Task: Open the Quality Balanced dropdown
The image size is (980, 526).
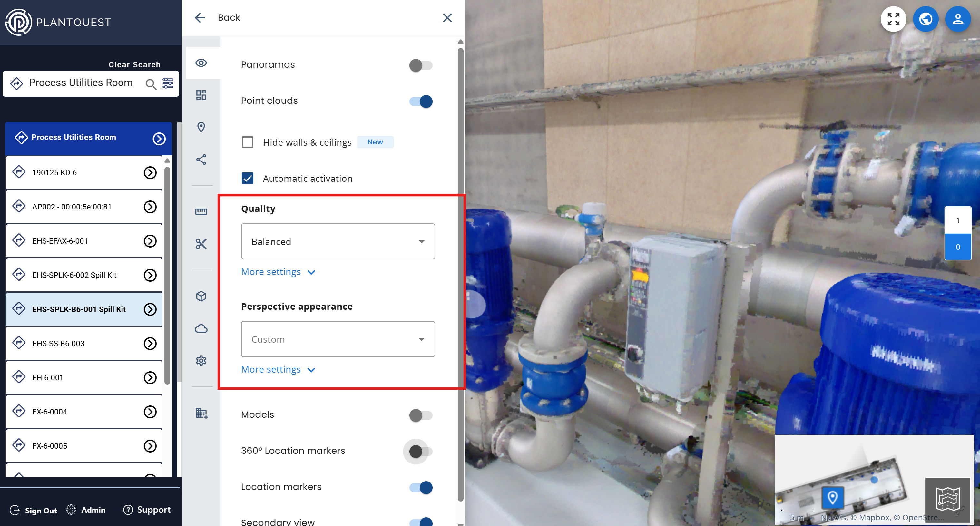Action: tap(338, 241)
